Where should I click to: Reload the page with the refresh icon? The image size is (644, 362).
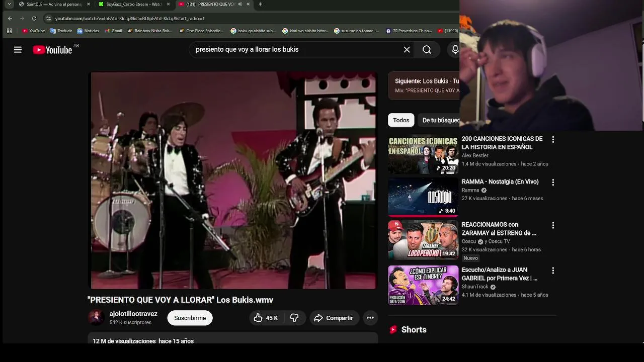(x=34, y=19)
